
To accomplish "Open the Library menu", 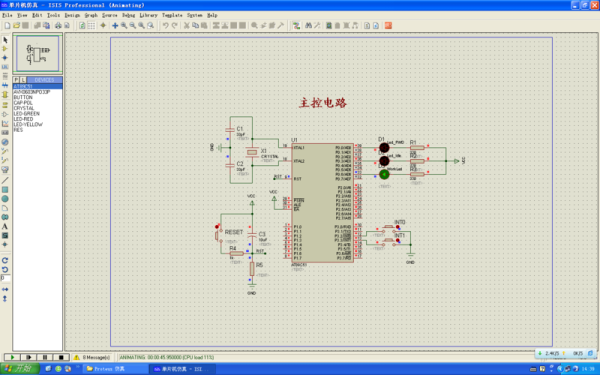I will (x=148, y=15).
